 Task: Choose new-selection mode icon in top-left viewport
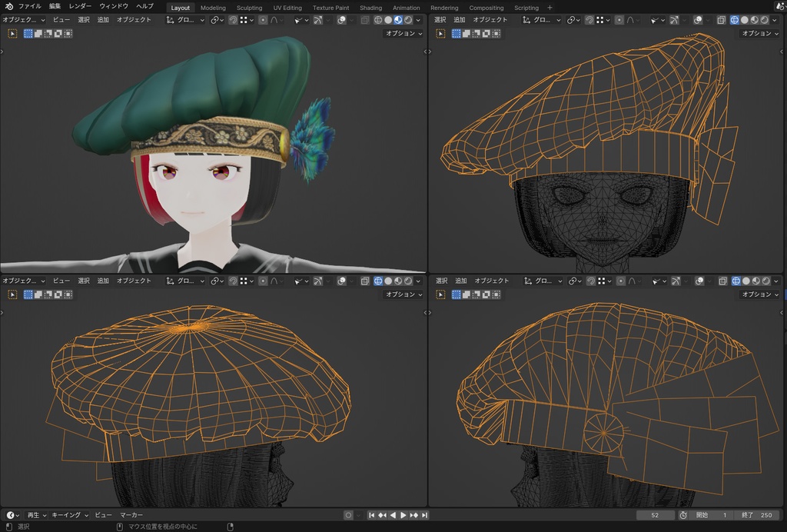point(28,34)
